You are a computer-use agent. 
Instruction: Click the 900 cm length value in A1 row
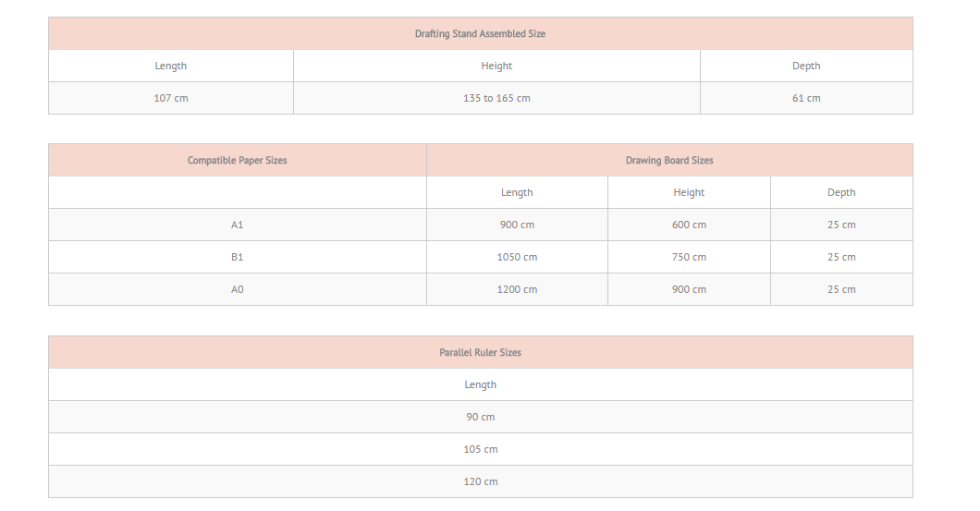click(x=517, y=225)
